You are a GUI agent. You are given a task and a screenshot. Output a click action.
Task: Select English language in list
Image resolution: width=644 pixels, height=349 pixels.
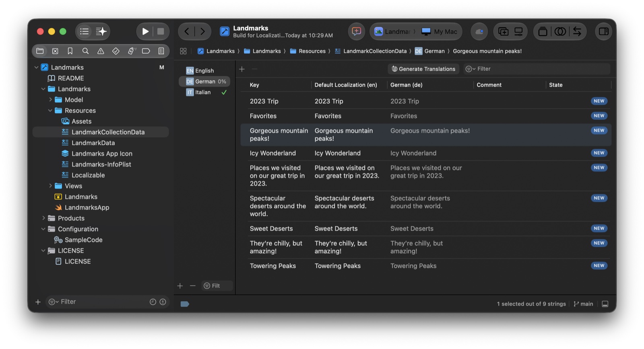[x=204, y=71]
